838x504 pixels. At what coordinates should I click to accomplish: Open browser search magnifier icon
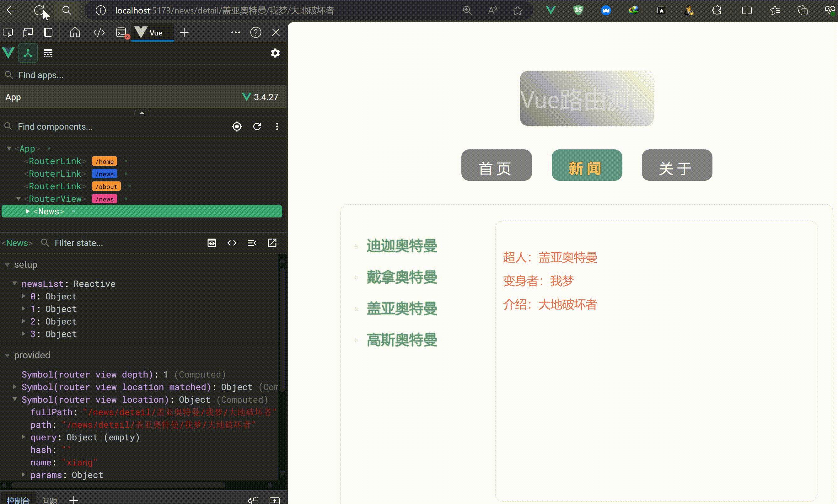[67, 11]
